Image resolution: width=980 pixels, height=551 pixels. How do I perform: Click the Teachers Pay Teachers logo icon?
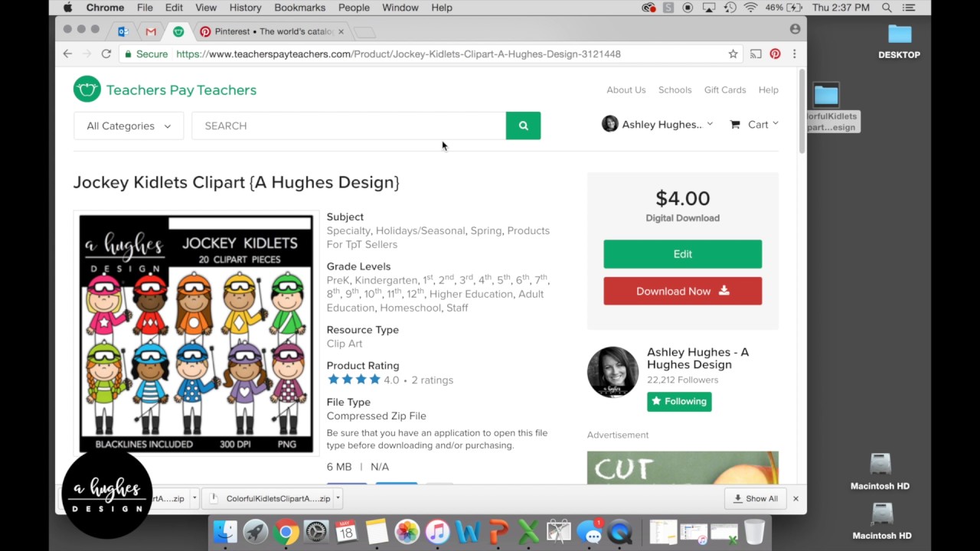87,90
